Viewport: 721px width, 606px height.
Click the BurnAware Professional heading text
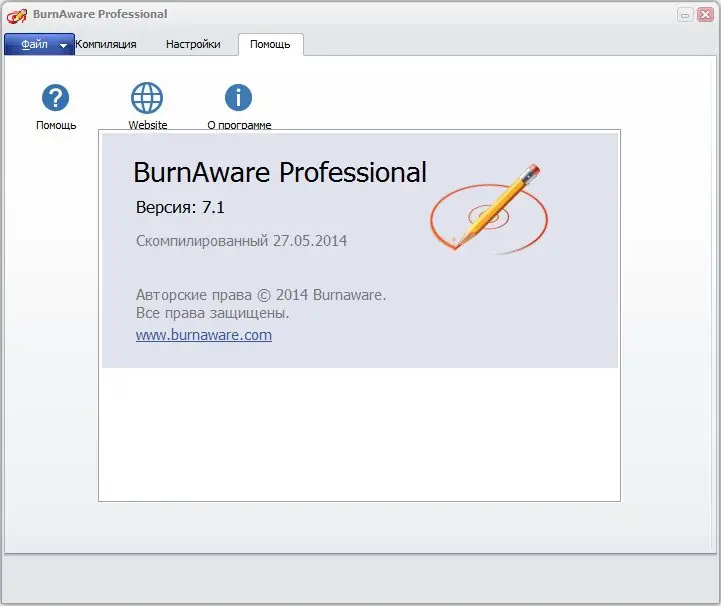(x=280, y=172)
